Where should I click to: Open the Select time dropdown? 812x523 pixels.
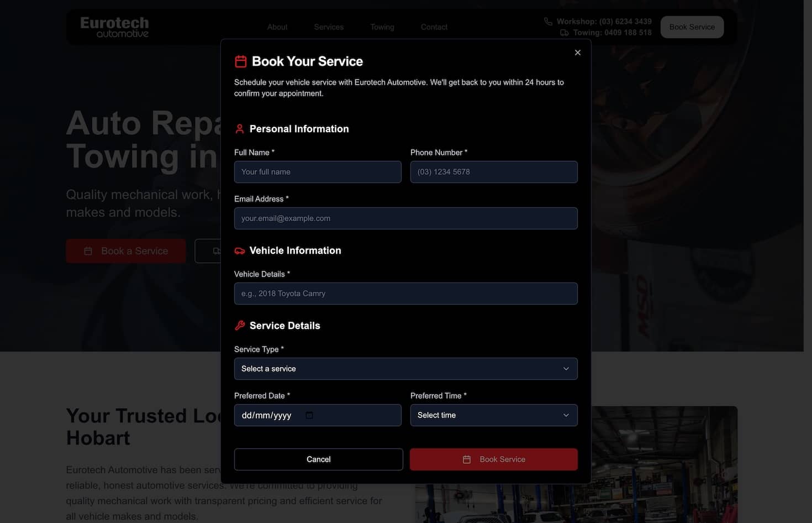493,415
